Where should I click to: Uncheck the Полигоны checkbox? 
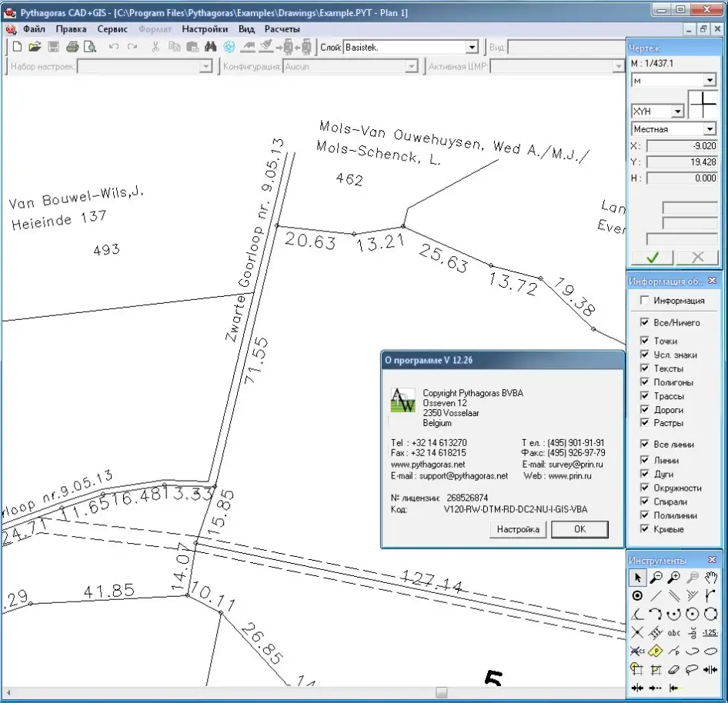tap(644, 382)
